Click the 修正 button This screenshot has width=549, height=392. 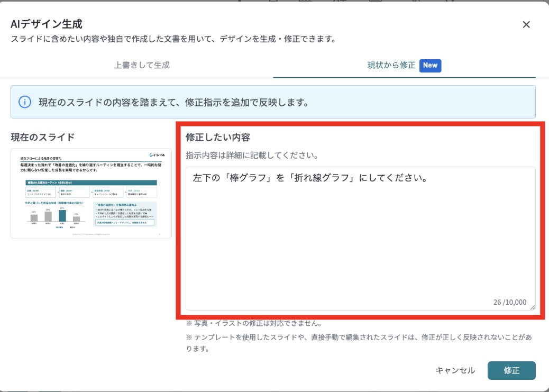[511, 370]
